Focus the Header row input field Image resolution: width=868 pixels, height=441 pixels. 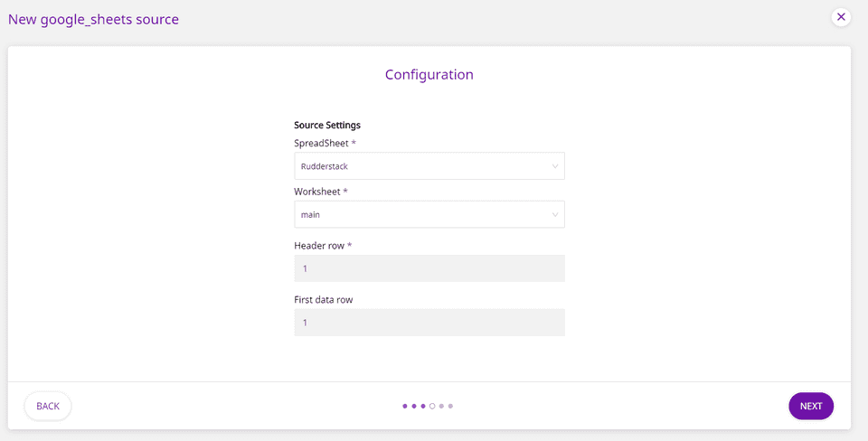click(x=429, y=268)
